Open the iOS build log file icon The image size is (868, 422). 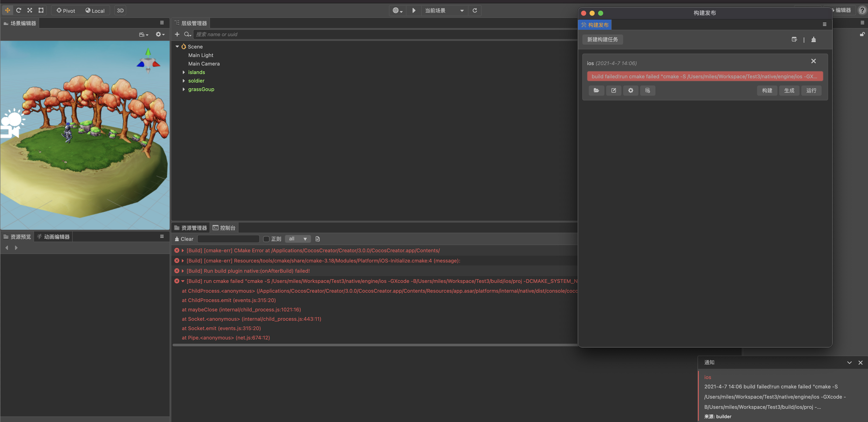pos(647,90)
